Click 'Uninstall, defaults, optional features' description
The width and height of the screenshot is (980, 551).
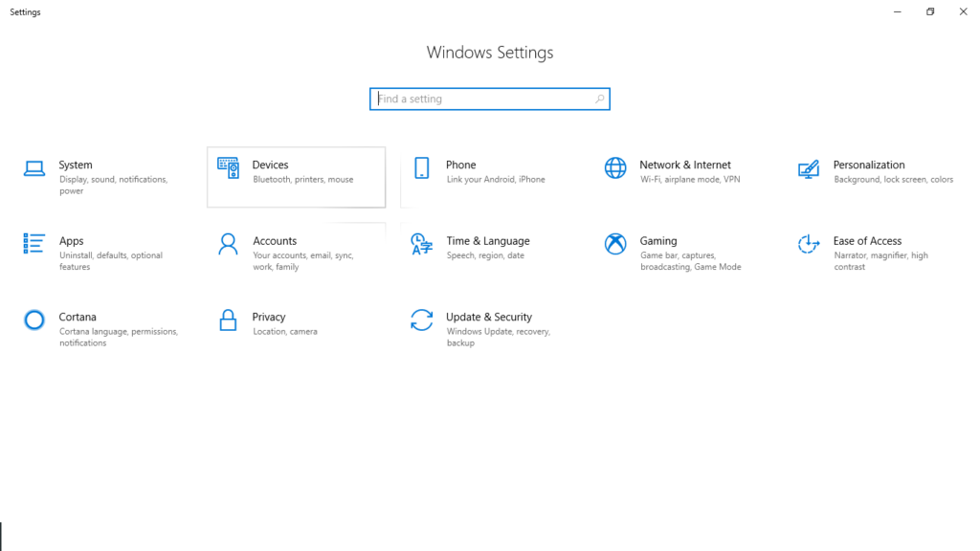click(x=111, y=261)
